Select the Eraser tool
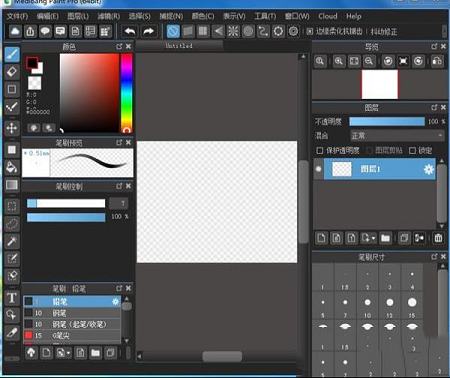This screenshot has height=378, width=450. click(12, 72)
